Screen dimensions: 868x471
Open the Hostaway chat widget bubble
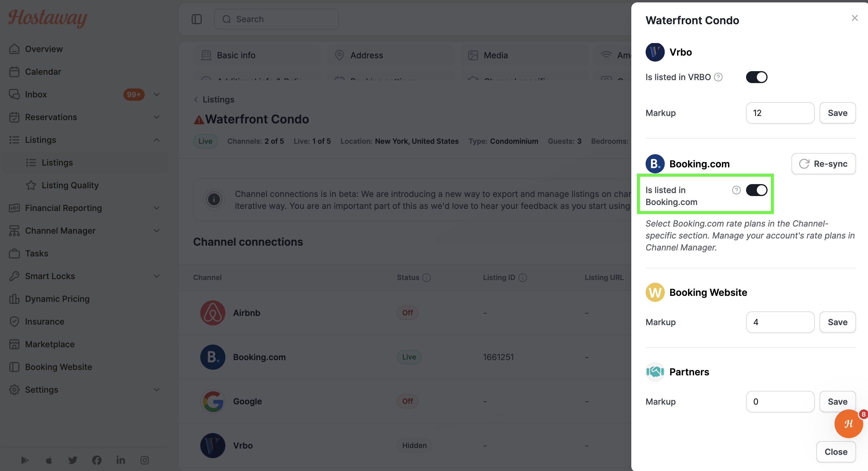pos(849,423)
